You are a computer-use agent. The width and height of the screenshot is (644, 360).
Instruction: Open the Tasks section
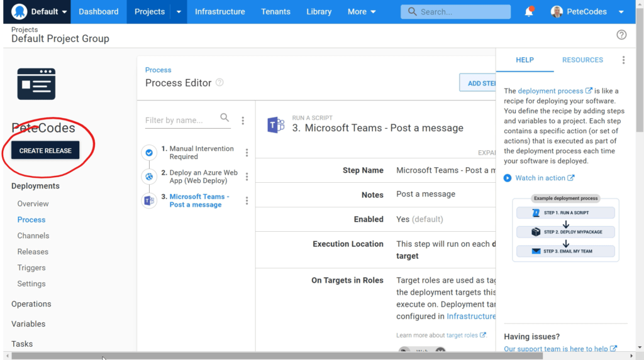22,344
